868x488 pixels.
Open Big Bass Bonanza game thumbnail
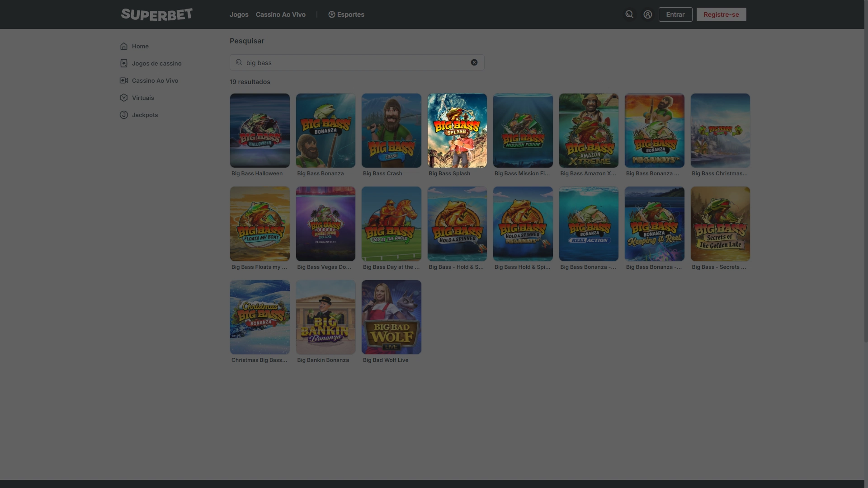[x=325, y=131]
